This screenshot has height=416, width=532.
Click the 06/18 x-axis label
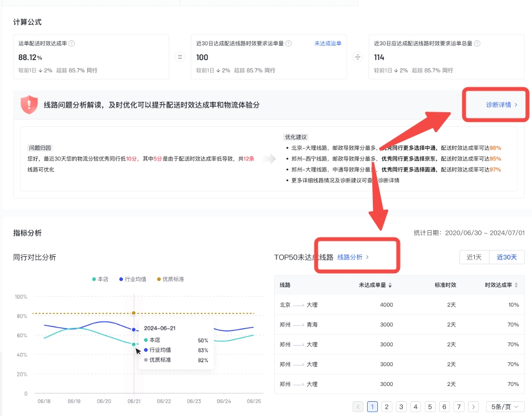44,401
